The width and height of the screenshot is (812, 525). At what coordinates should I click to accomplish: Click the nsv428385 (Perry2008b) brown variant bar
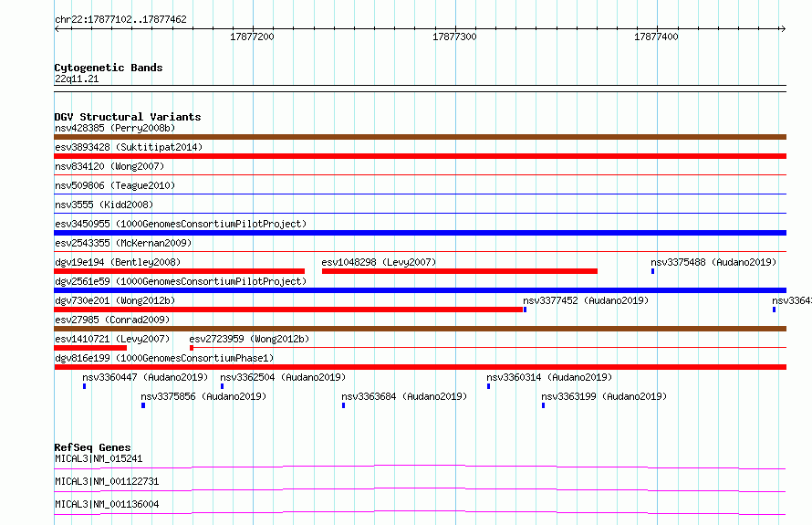click(x=420, y=137)
